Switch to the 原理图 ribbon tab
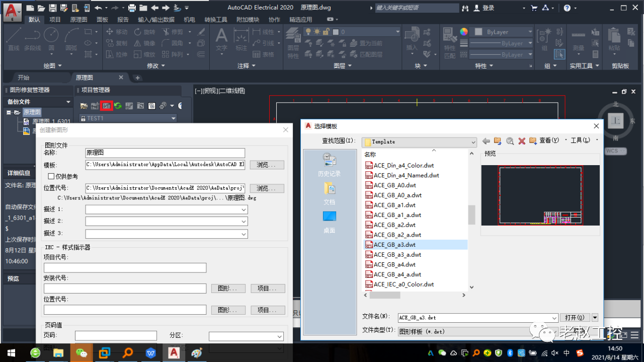644x362 pixels. tap(78, 20)
